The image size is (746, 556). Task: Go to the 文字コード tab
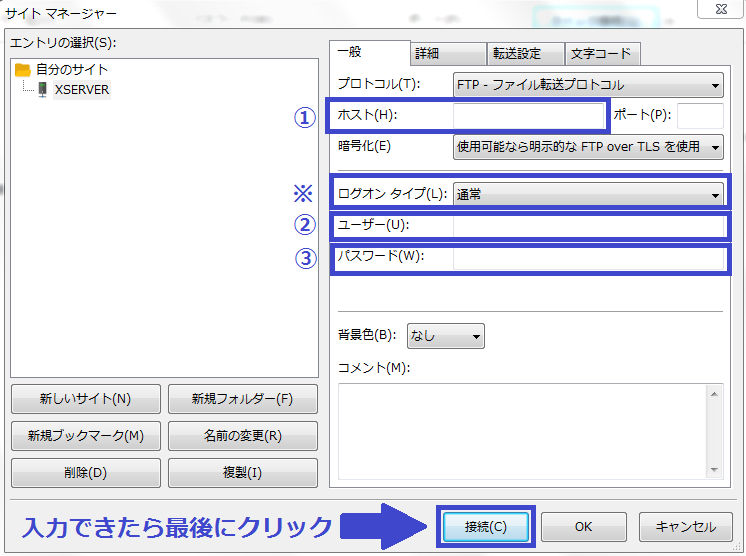tap(603, 54)
